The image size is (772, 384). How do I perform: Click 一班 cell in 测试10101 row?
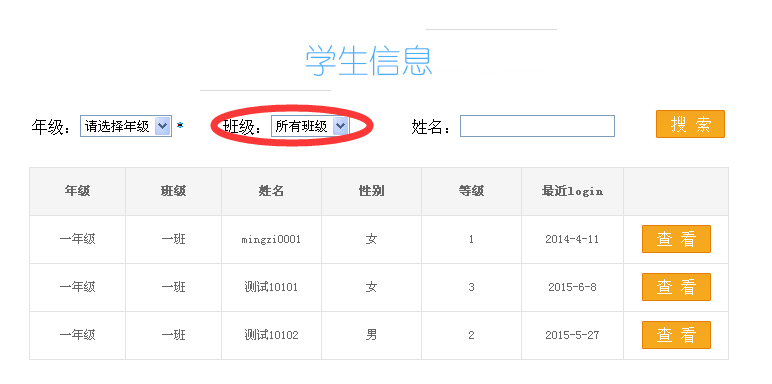pyautogui.click(x=173, y=287)
